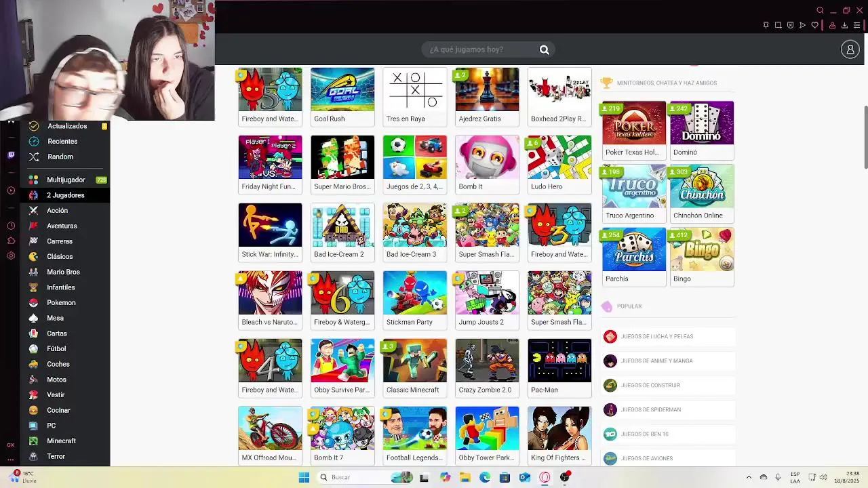Open OBS Studio from the taskbar
868x488 pixels.
(x=564, y=477)
